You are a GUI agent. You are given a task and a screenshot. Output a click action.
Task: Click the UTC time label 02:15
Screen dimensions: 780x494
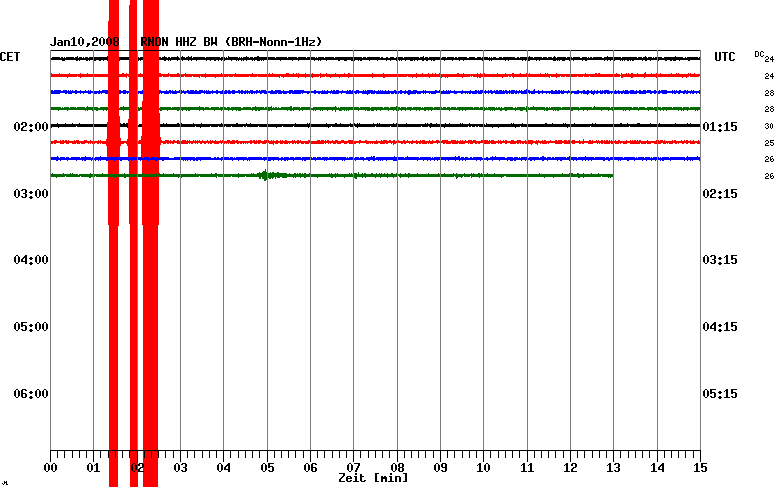720,194
